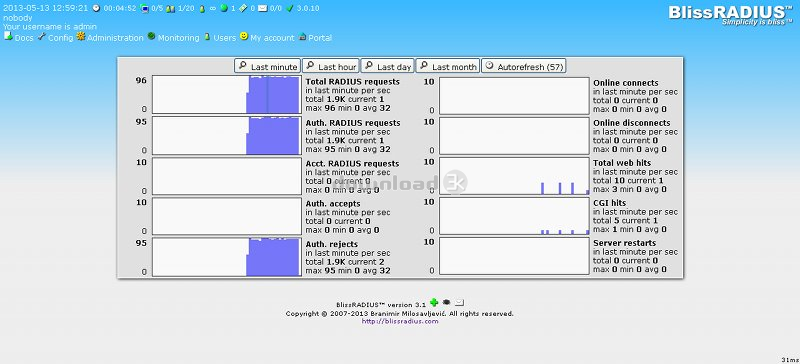This screenshot has height=364, width=800.
Task: Click the mail icon showing 0/0
Action: (263, 8)
